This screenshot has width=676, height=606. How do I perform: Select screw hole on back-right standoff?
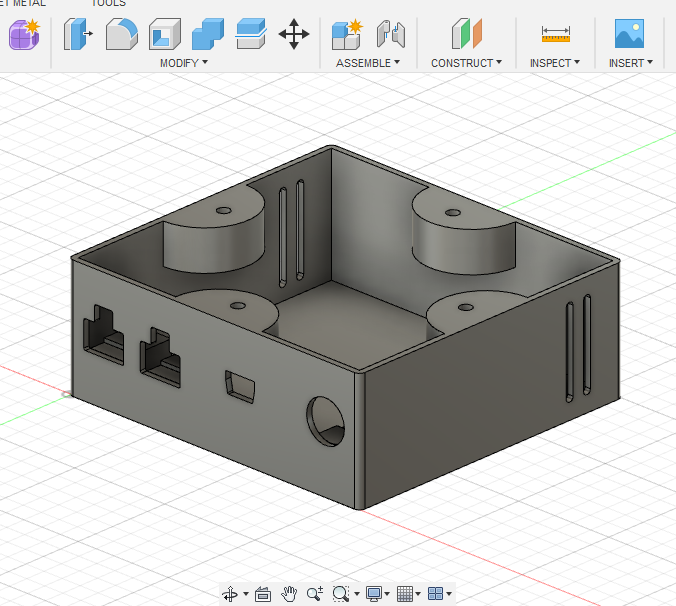pos(453,212)
